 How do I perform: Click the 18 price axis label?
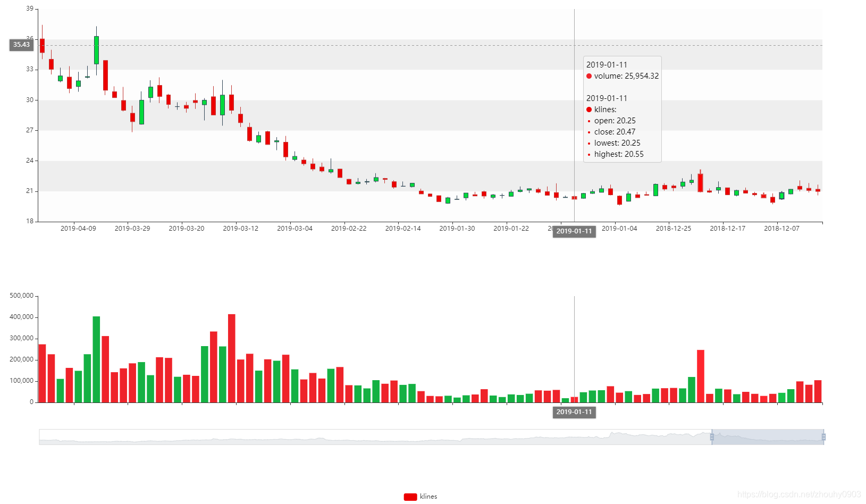(30, 221)
